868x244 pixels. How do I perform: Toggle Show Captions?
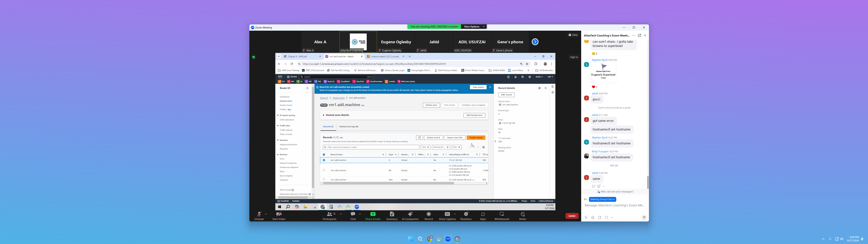pyautogui.click(x=447, y=214)
